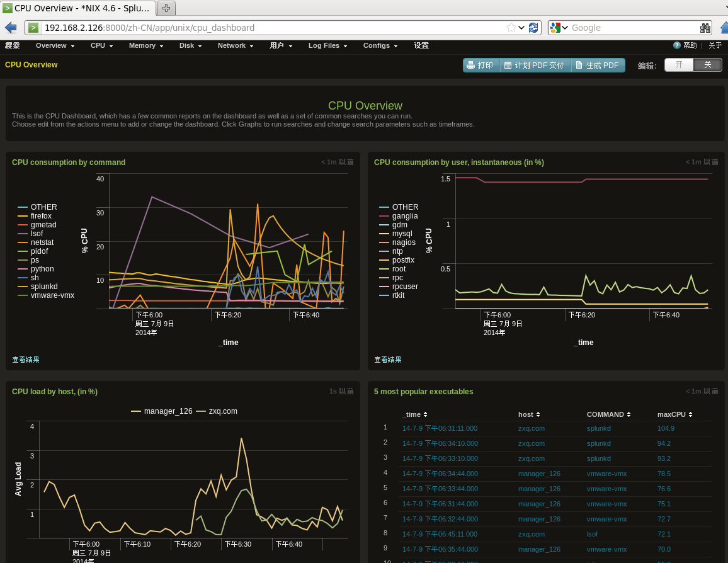728x563 pixels.
Task: Toggle lsof series in command legend
Action: coord(31,234)
